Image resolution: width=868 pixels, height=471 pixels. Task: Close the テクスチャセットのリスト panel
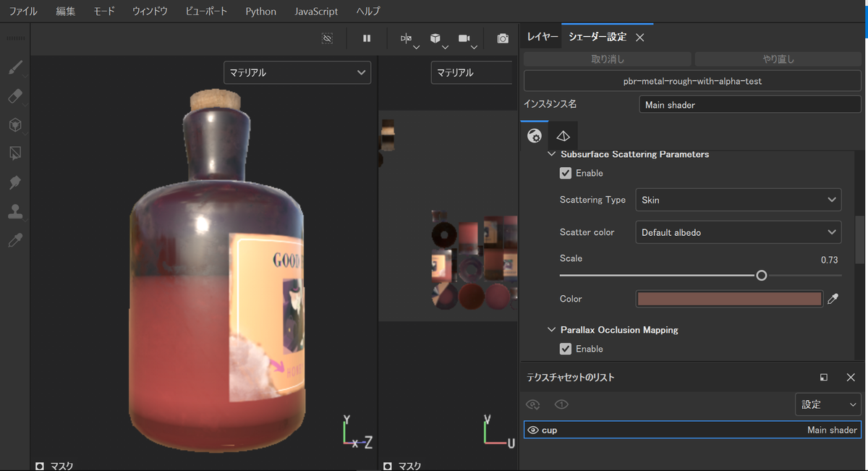tap(851, 378)
